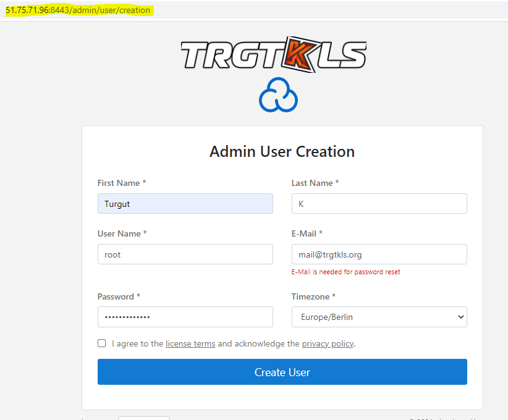Image resolution: width=508 pixels, height=420 pixels.
Task: Click the First Name label
Action: [122, 183]
